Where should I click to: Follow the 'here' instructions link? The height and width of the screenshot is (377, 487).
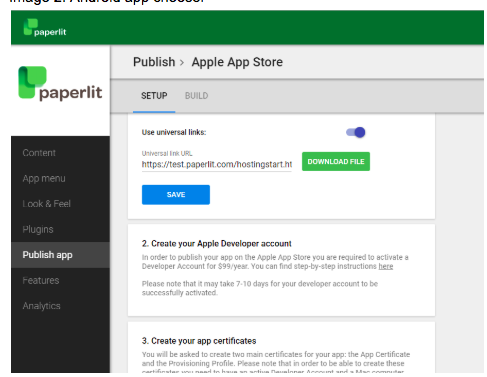(386, 266)
